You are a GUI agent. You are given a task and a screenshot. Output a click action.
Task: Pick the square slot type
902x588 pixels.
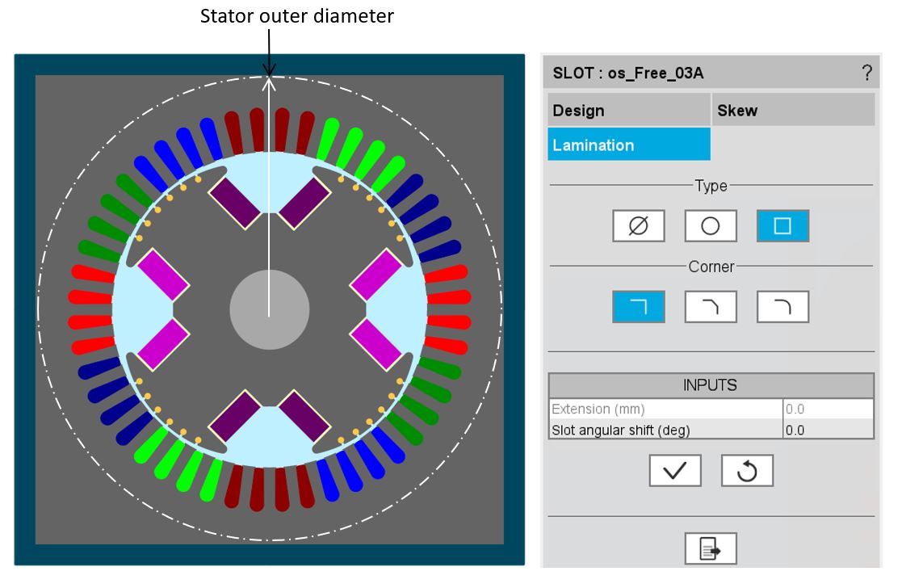782,226
